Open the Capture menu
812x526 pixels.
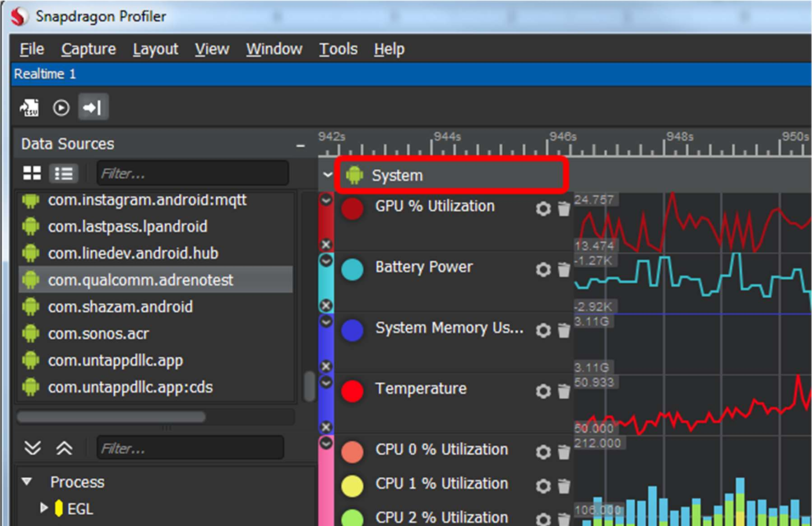coord(88,49)
